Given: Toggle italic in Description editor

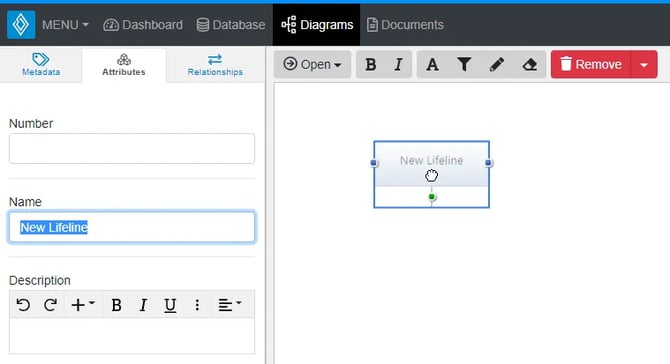Looking at the screenshot, I should [143, 305].
